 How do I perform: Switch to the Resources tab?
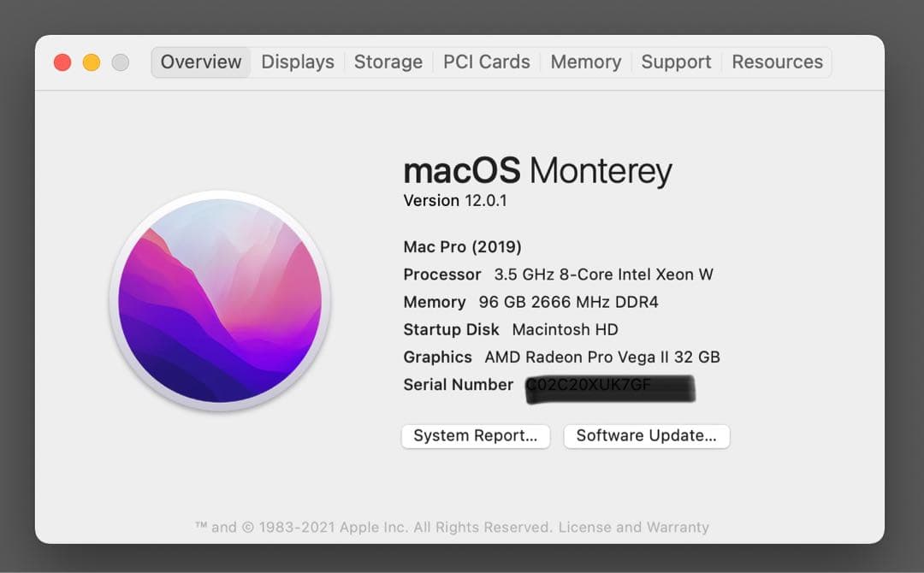coord(777,62)
